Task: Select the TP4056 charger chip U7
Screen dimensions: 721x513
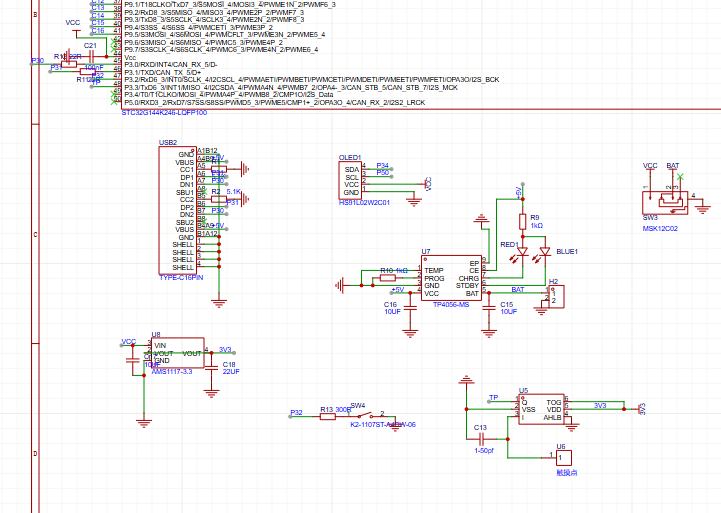Action: 452,275
